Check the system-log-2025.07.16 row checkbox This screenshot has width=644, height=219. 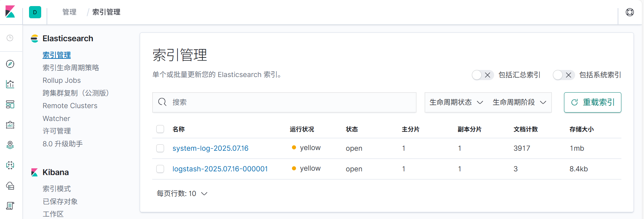point(160,148)
